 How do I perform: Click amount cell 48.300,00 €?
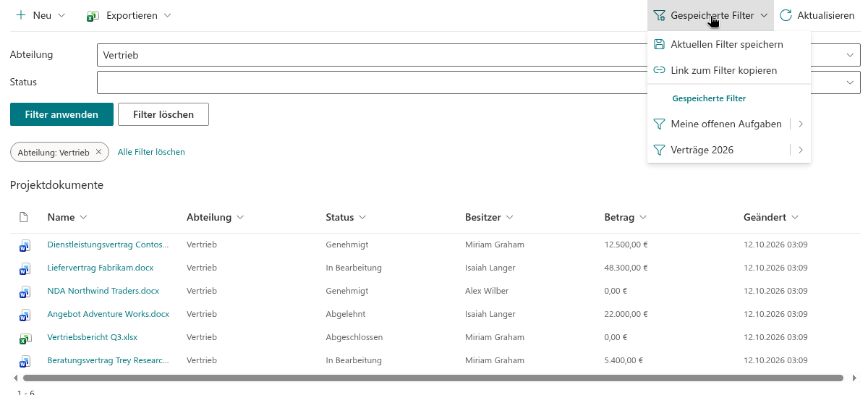coord(626,268)
